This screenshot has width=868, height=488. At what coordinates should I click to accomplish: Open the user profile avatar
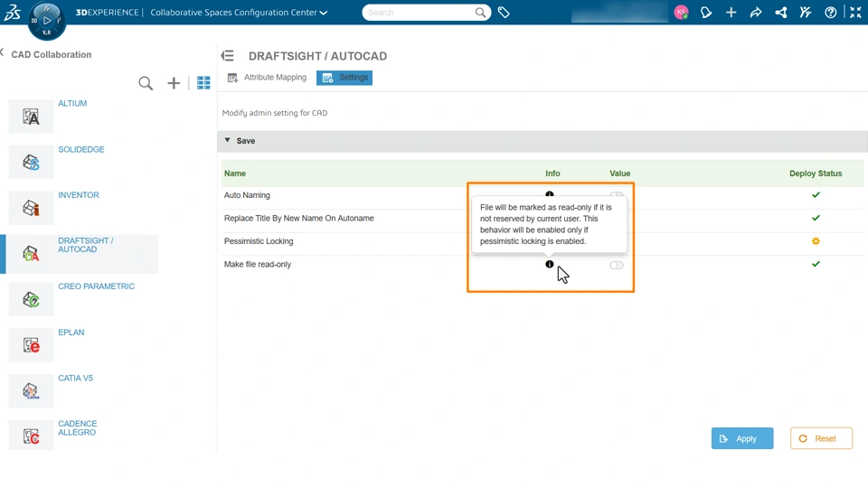pos(682,12)
